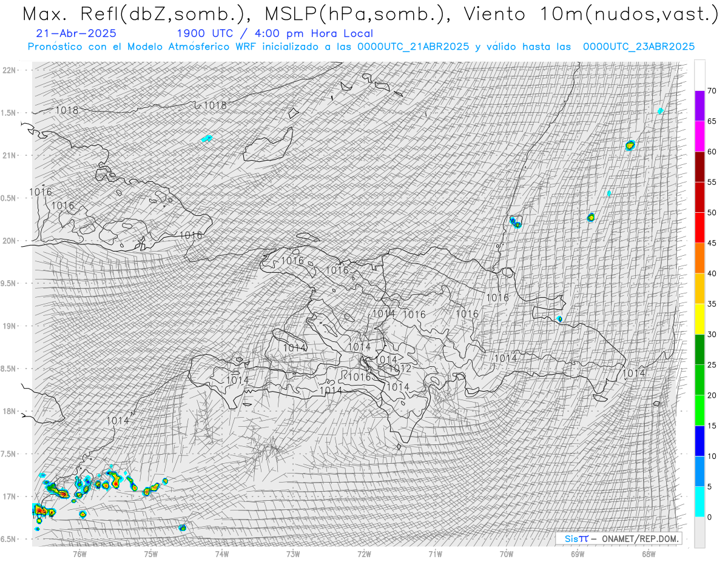Click the colorbar label '50'

(712, 213)
